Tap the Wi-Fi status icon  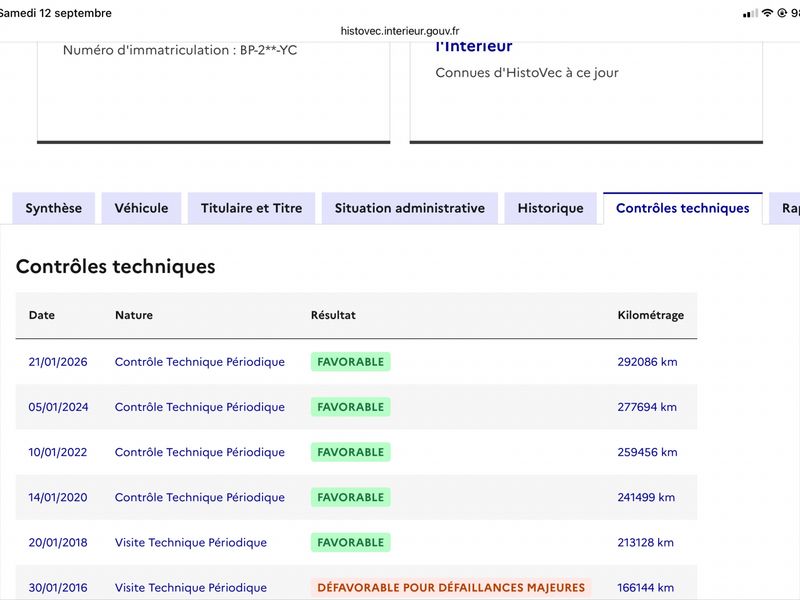[x=767, y=13]
